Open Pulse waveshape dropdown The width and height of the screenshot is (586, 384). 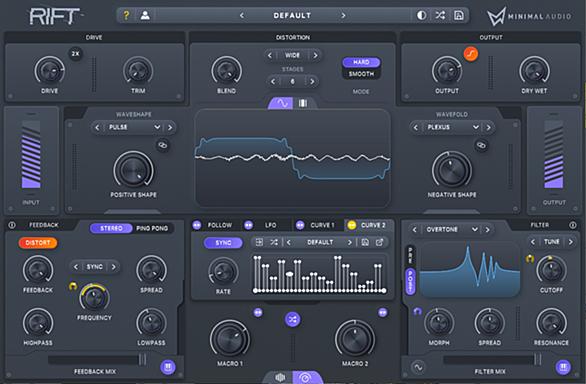133,127
